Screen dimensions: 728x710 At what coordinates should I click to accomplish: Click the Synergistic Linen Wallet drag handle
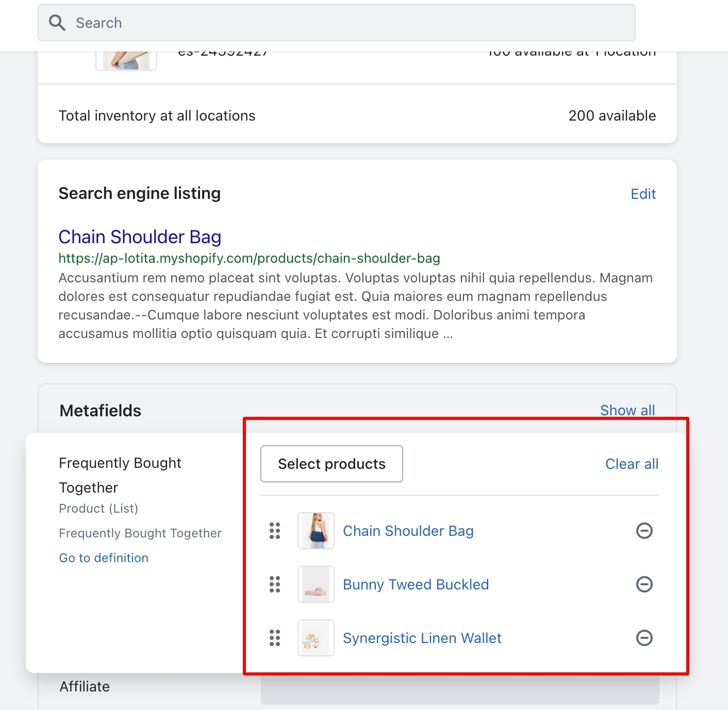click(x=275, y=638)
